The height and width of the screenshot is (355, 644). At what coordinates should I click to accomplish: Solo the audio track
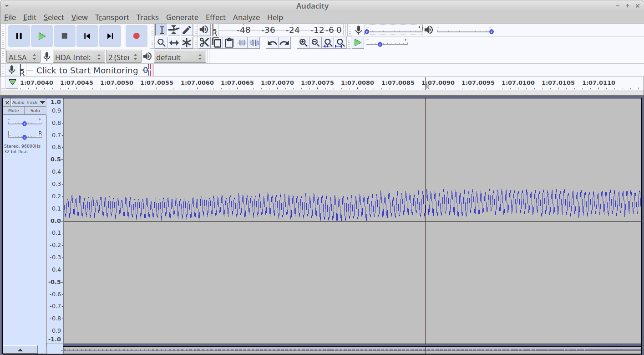point(35,111)
